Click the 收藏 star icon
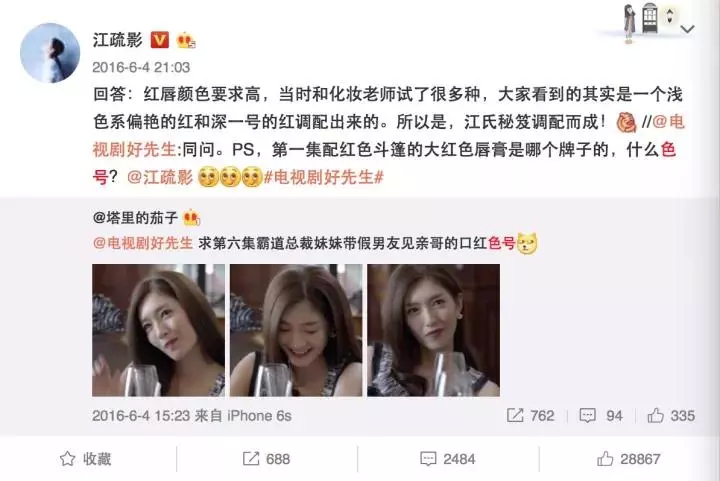 click(68, 459)
